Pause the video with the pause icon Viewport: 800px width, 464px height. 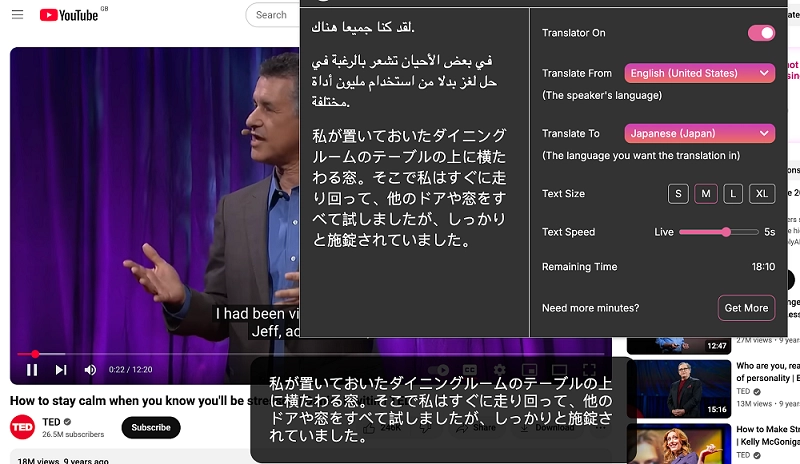32,370
